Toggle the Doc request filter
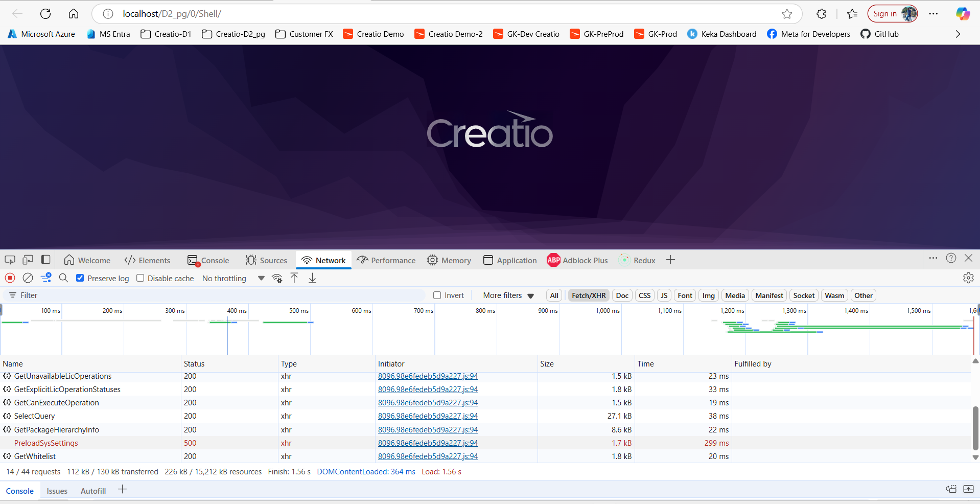 [x=622, y=295]
